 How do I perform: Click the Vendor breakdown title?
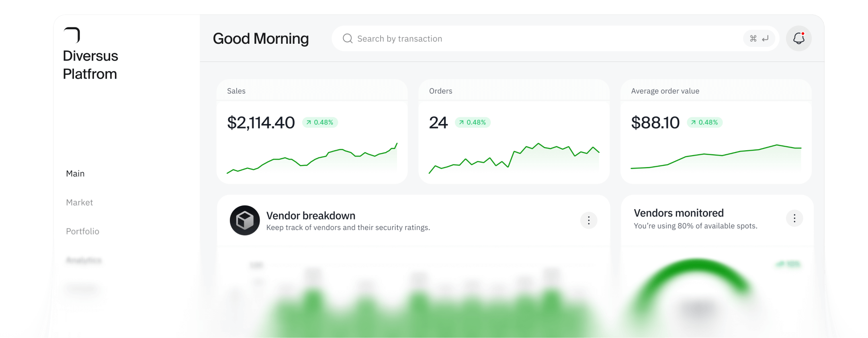tap(311, 216)
